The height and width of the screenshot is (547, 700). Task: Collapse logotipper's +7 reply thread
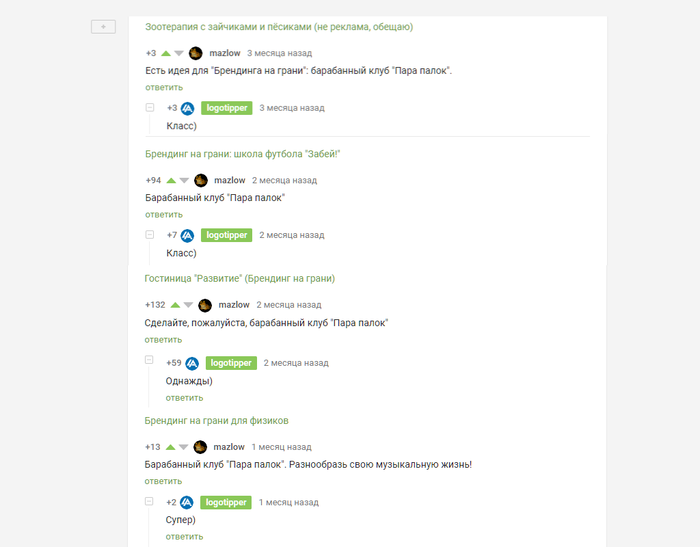coord(149,234)
